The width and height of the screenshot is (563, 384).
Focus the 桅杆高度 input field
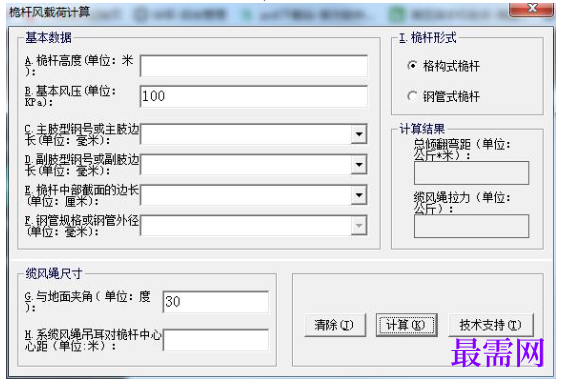click(x=254, y=66)
